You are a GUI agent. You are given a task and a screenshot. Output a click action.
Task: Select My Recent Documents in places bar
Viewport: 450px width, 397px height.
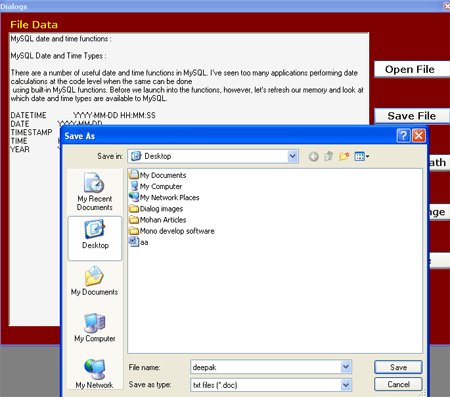point(95,192)
